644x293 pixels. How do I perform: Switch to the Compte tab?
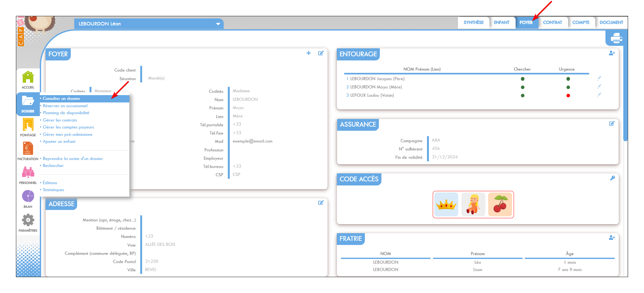[x=581, y=23]
